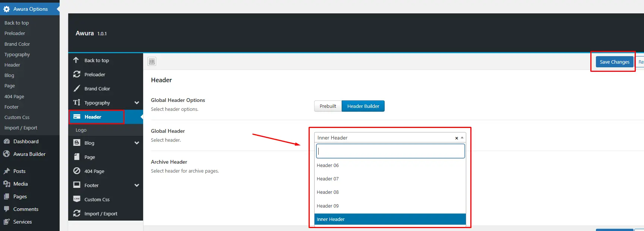Click the Save Changes button

coord(615,62)
